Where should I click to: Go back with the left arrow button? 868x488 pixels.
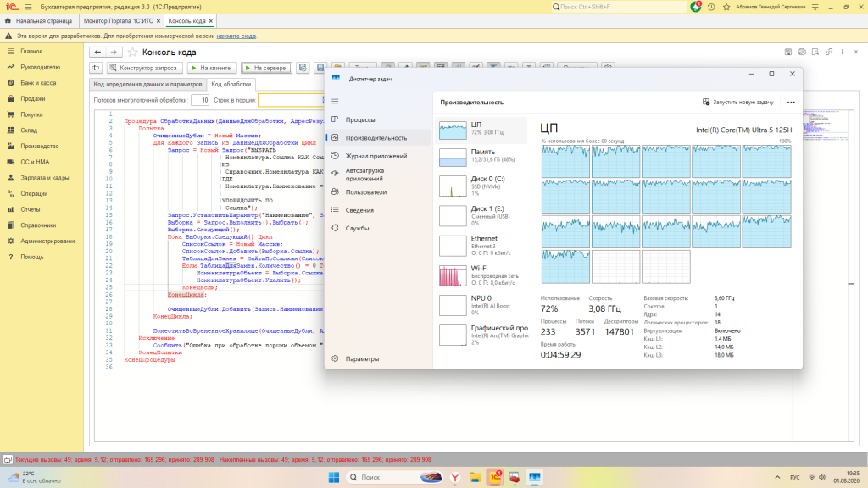(98, 52)
